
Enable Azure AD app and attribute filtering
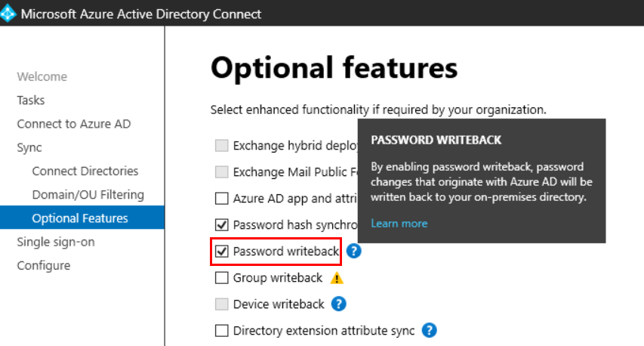[222, 199]
